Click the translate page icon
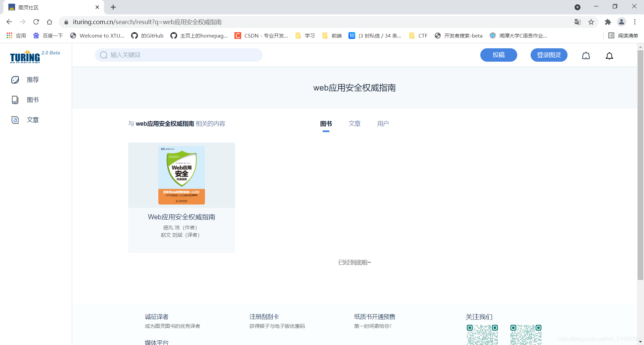This screenshot has width=644, height=345. (578, 22)
